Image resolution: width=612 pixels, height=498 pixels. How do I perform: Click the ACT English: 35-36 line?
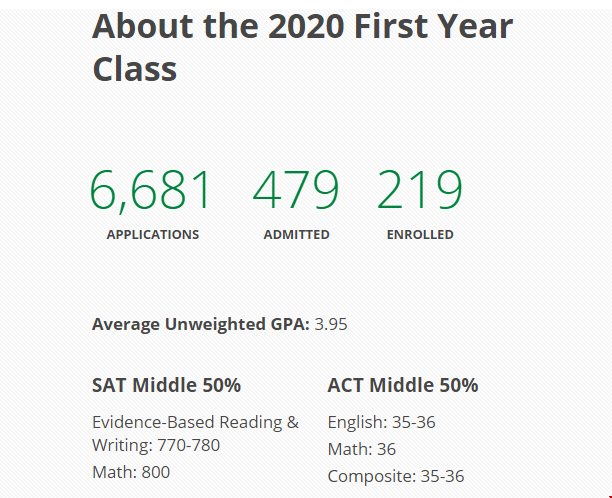click(381, 422)
